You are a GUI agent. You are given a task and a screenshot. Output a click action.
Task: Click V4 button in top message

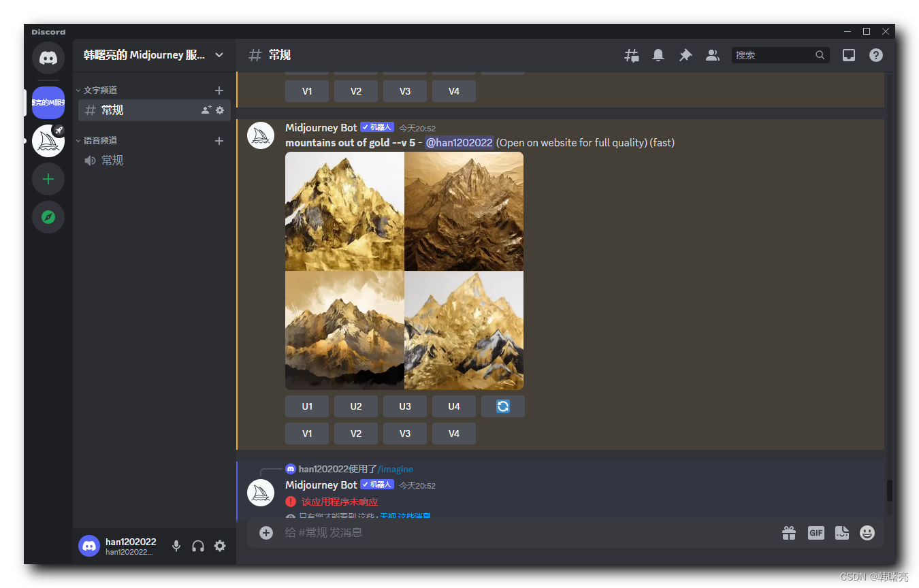click(x=454, y=91)
